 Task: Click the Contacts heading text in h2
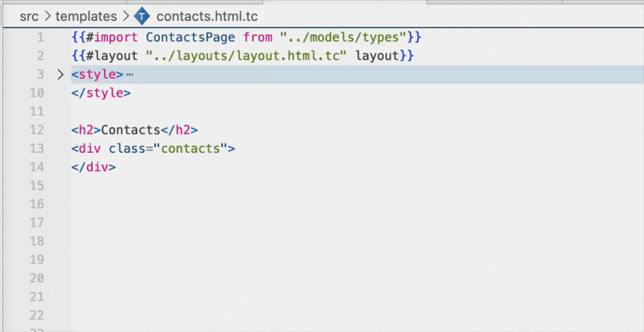(130, 130)
